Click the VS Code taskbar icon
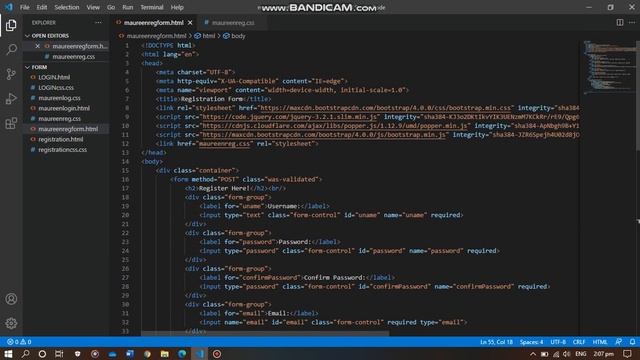Image resolution: width=640 pixels, height=360 pixels. pyautogui.click(x=200, y=354)
